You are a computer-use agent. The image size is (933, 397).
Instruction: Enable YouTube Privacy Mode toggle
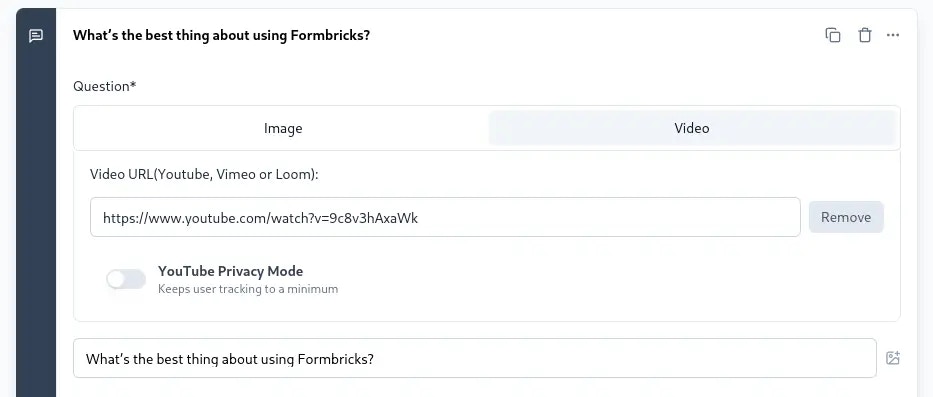[126, 279]
